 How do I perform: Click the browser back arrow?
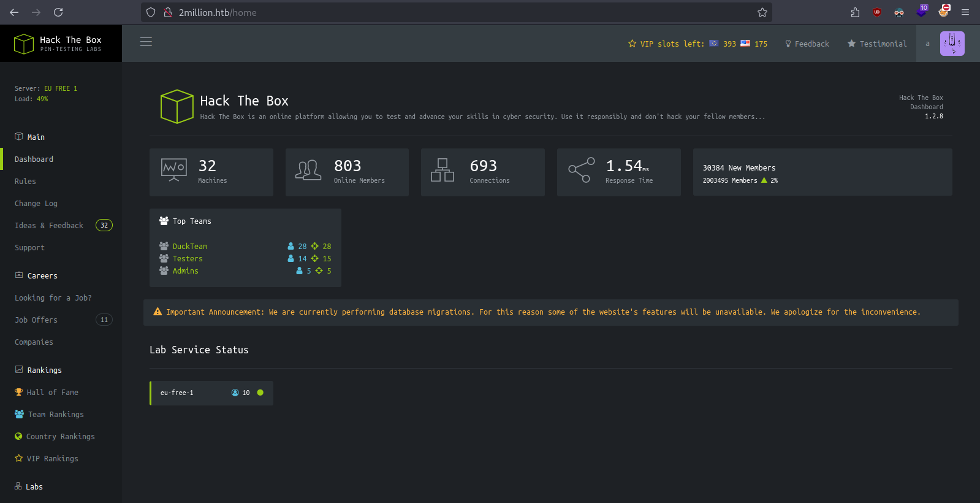tap(14, 12)
